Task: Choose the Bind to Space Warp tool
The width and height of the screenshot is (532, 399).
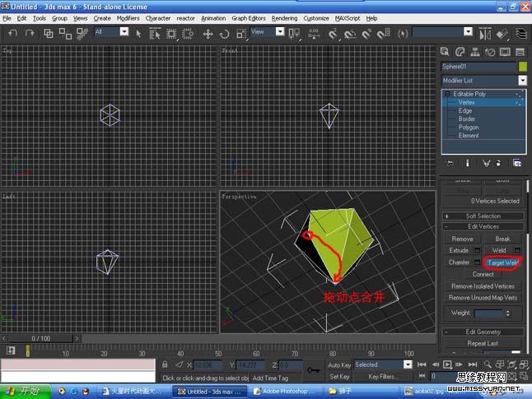Action: tap(82, 33)
